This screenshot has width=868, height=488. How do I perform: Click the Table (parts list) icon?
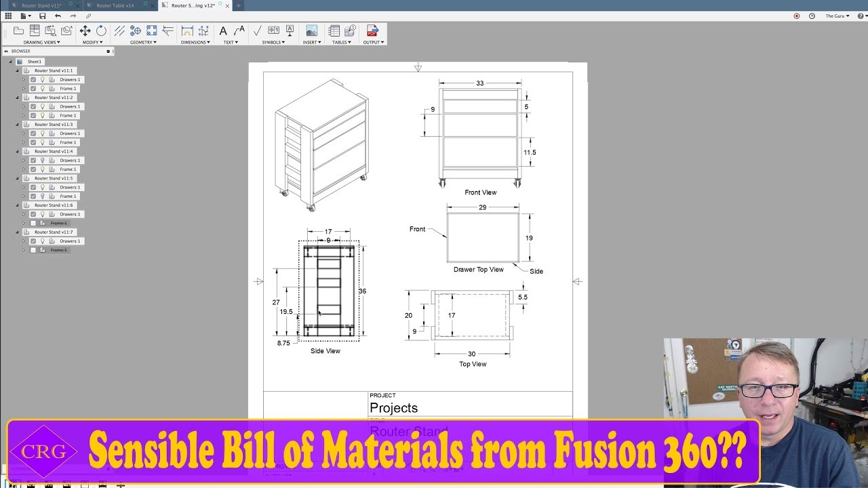(334, 30)
